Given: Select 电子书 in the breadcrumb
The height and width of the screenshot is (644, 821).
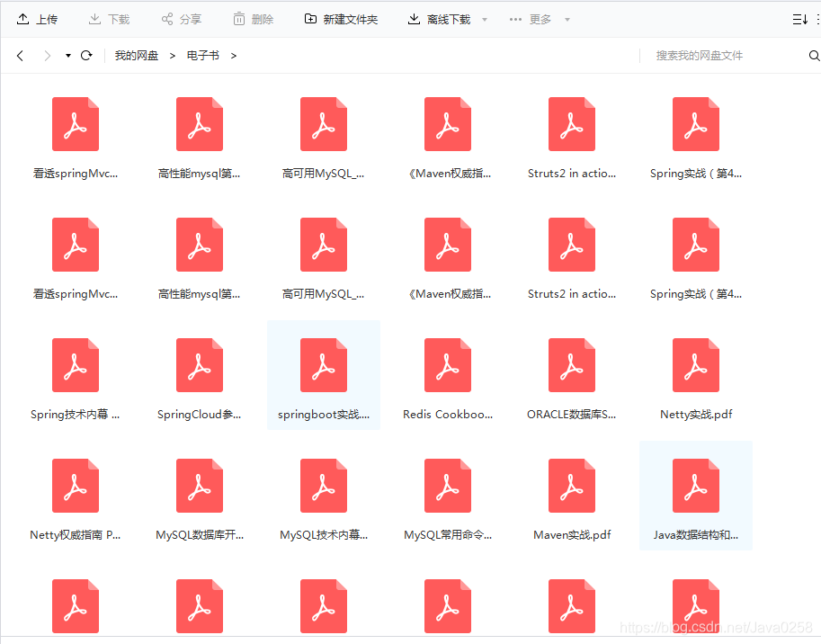Looking at the screenshot, I should tap(202, 56).
